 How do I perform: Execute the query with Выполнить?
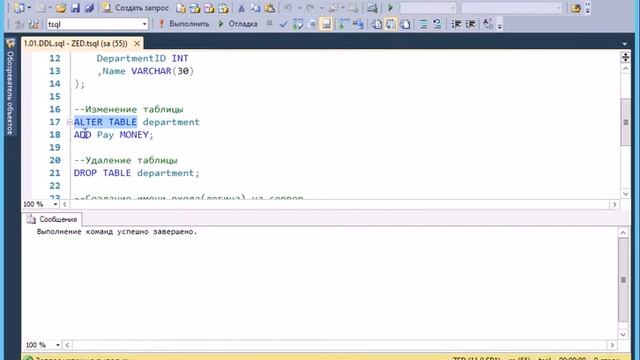184,24
